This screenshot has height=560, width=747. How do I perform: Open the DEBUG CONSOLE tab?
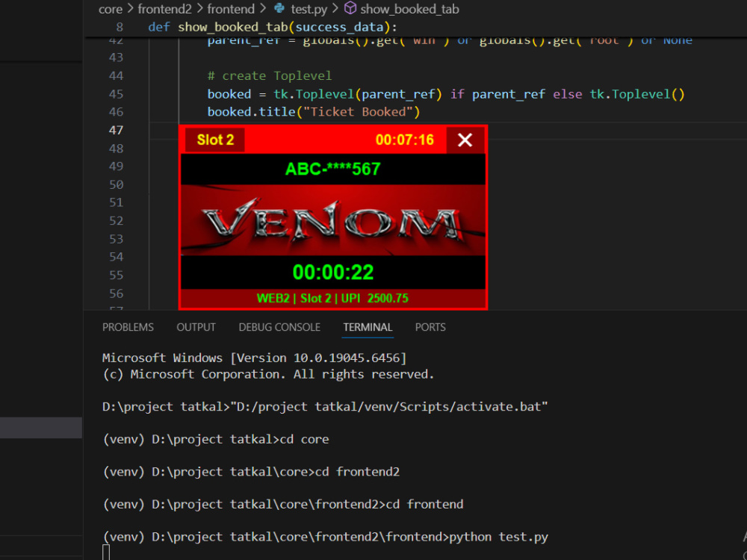279,327
